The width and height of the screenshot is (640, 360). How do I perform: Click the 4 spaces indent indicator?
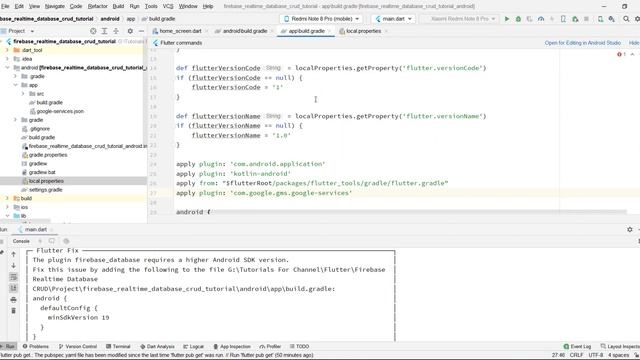click(x=619, y=356)
